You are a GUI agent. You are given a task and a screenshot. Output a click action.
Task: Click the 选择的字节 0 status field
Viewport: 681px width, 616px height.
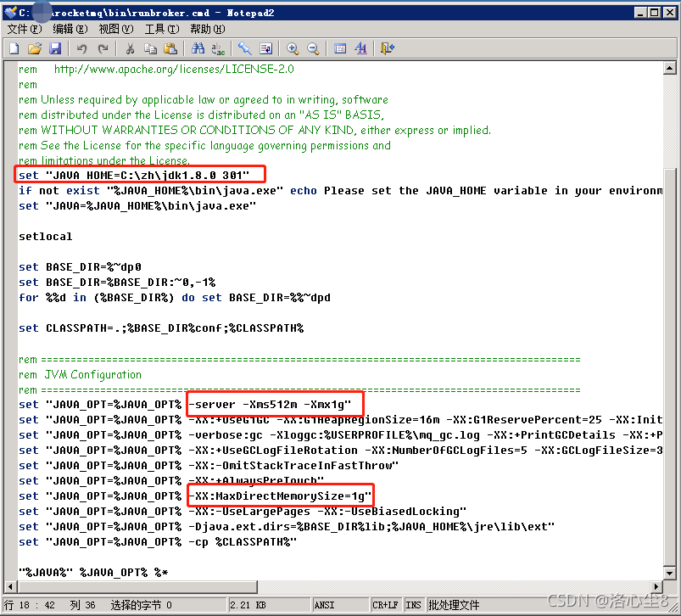pos(141,605)
